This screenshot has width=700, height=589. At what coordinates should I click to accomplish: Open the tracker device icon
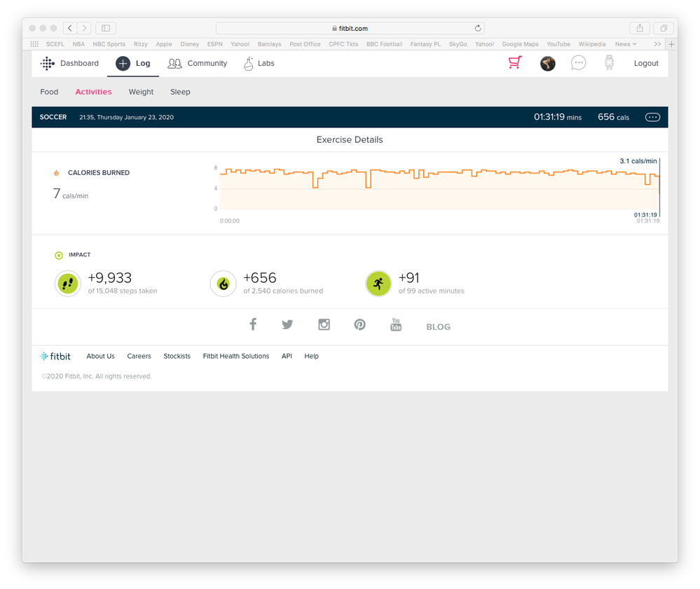(x=609, y=63)
